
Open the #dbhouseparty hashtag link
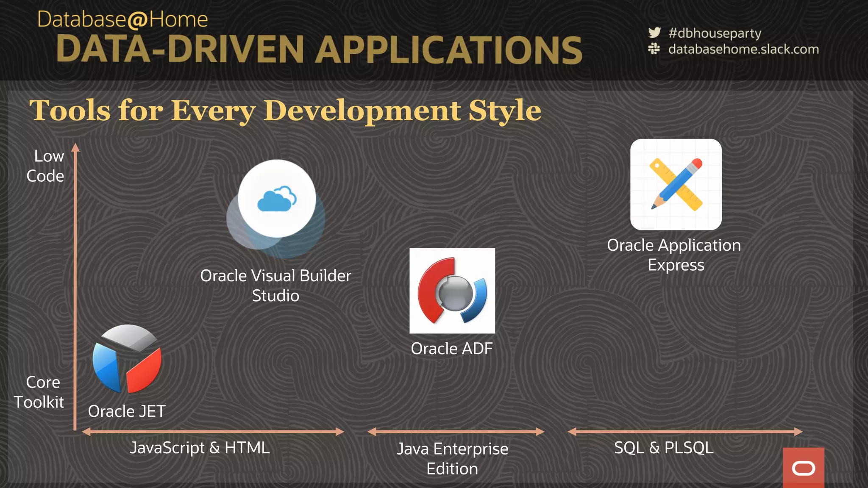pos(715,33)
